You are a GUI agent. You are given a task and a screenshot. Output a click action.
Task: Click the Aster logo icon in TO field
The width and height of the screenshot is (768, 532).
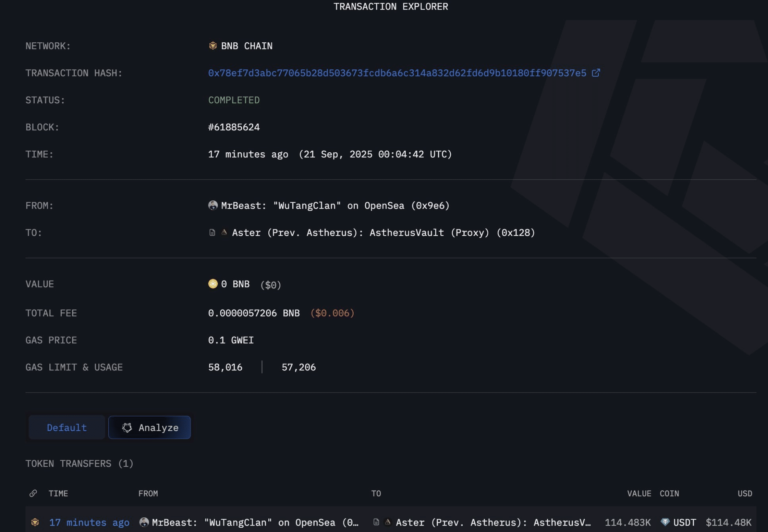tap(224, 232)
